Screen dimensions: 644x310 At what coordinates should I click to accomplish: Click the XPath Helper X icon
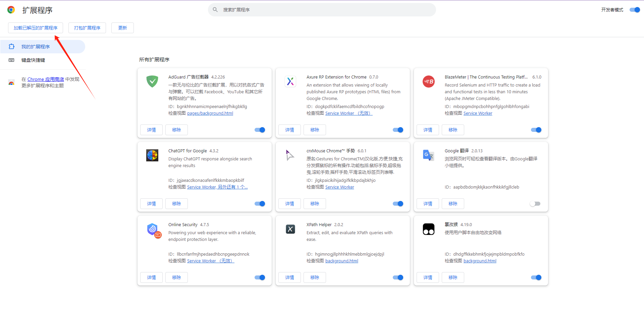coord(290,229)
